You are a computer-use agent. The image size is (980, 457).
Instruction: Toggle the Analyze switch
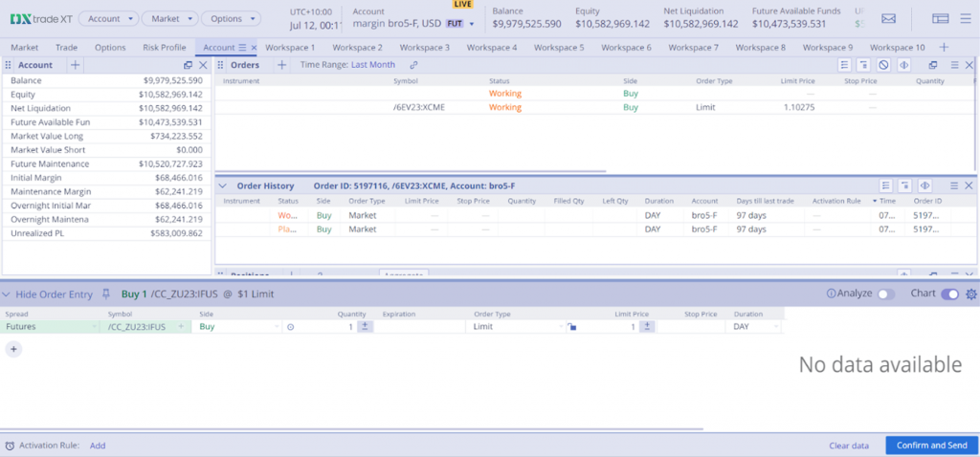(x=885, y=294)
